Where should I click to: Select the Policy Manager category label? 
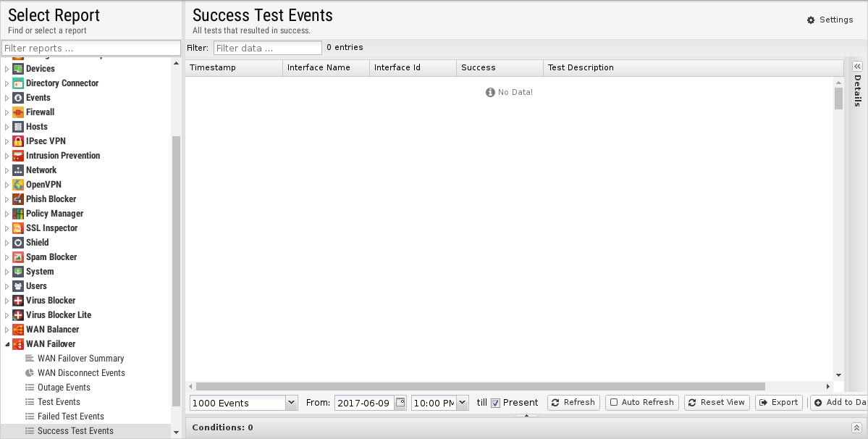(54, 214)
